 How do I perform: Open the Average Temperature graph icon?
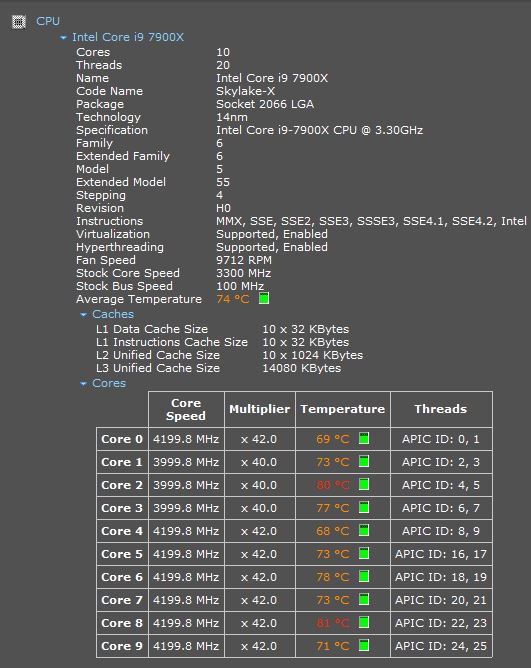[x=264, y=299]
